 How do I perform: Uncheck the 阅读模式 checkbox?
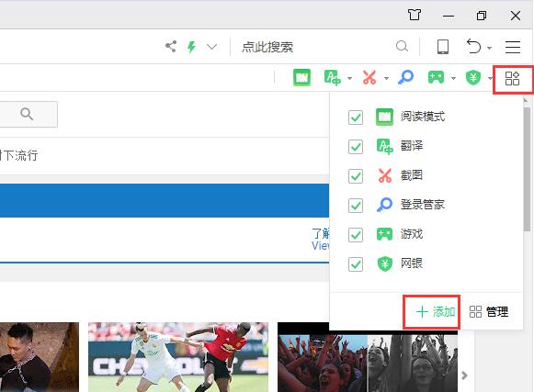coord(356,118)
